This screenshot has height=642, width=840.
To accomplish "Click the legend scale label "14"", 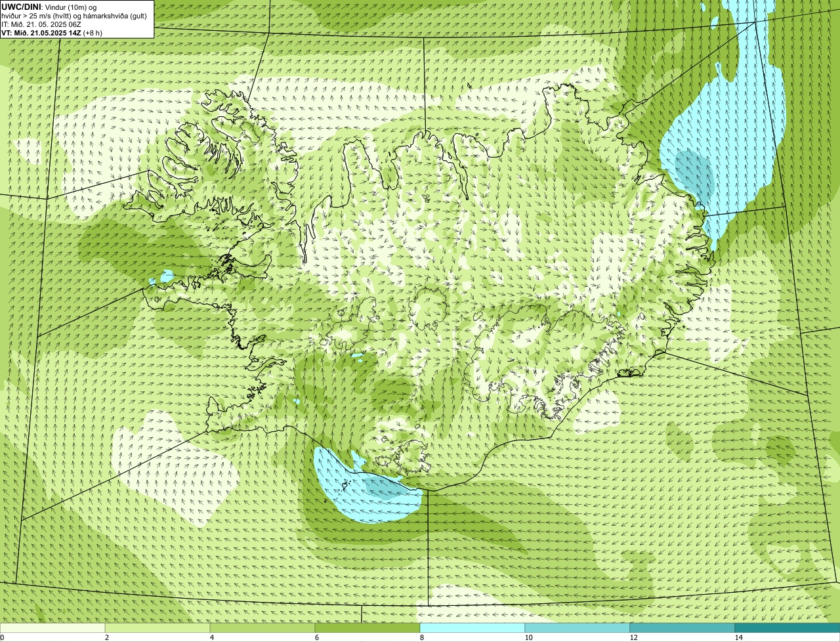I will click(738, 637).
